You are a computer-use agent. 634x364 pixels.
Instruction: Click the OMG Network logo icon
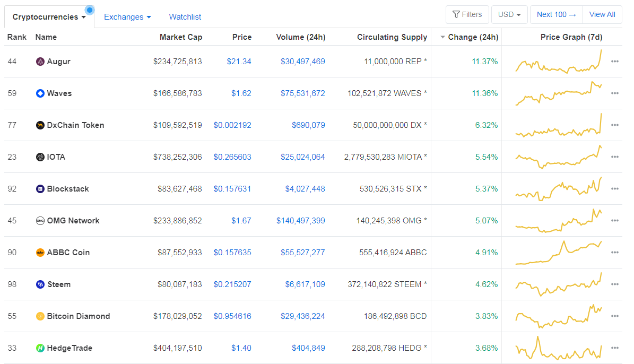click(40, 221)
